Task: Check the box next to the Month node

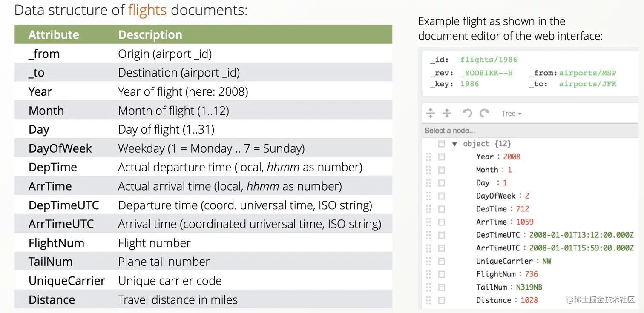Action: (441, 169)
